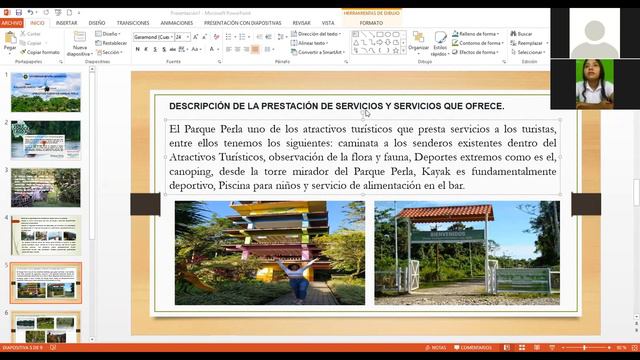Switch to reading view in status bar

[537, 348]
